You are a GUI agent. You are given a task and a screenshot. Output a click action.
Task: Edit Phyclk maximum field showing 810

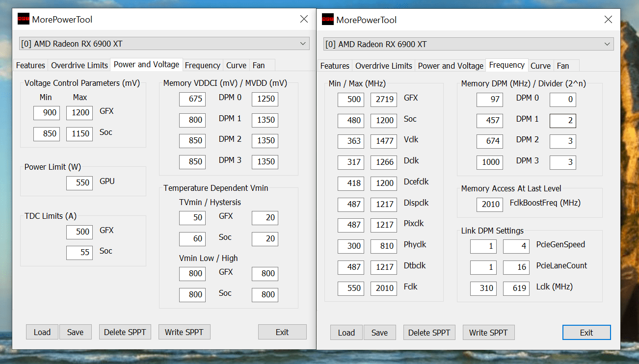coord(384,246)
